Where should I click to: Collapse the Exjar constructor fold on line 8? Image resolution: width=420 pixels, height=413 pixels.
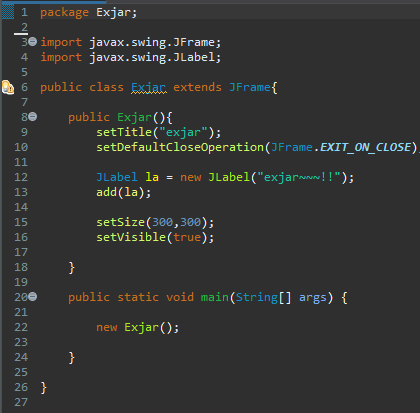pyautogui.click(x=32, y=116)
